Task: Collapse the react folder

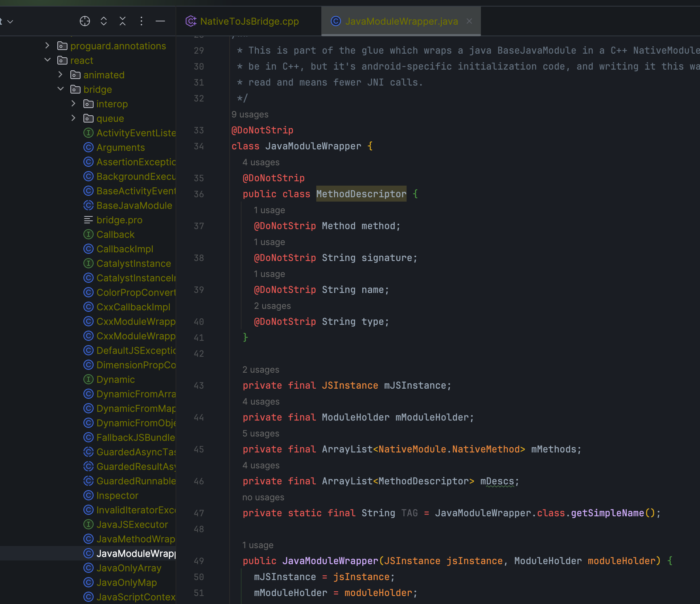Action: (x=47, y=60)
